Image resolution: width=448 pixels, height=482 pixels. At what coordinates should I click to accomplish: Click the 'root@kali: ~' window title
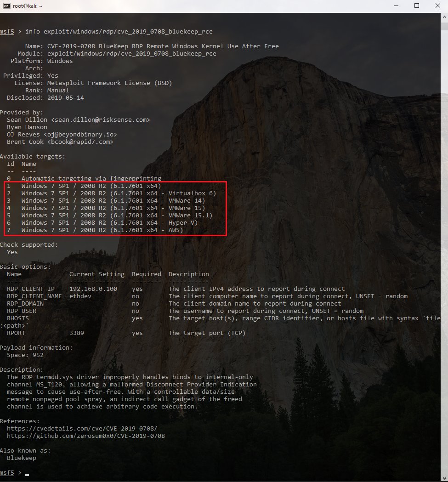[x=28, y=6]
